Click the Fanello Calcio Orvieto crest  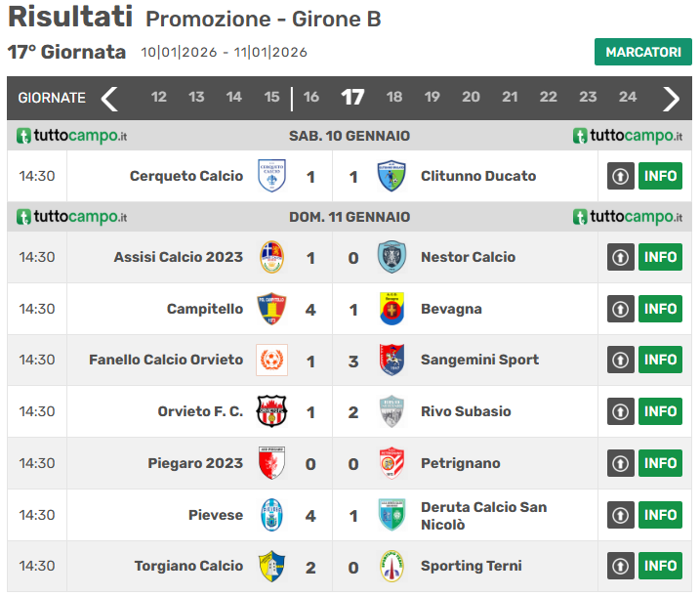click(271, 360)
